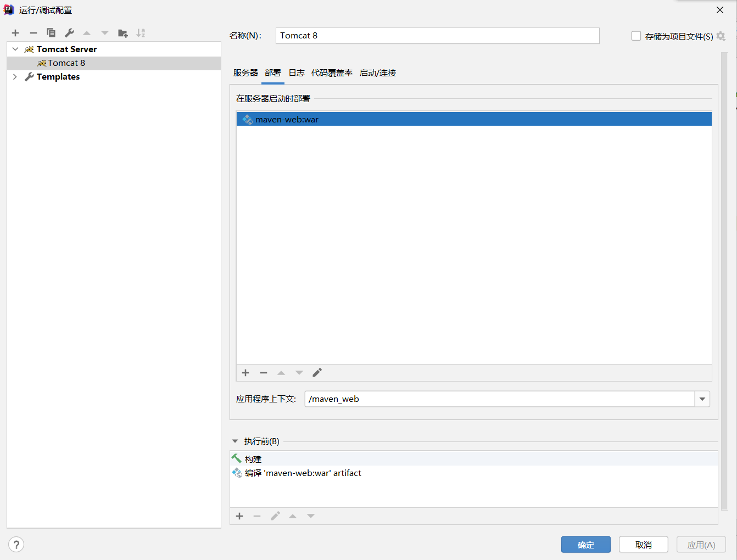Screen dimensions: 737x560
Task: Close the run/debug configuration dialog
Action: 720,10
